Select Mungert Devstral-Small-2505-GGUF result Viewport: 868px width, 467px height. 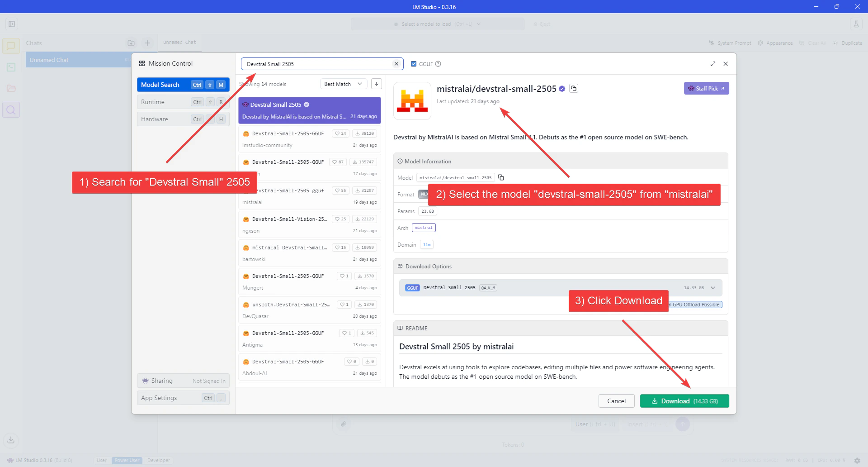click(x=310, y=281)
